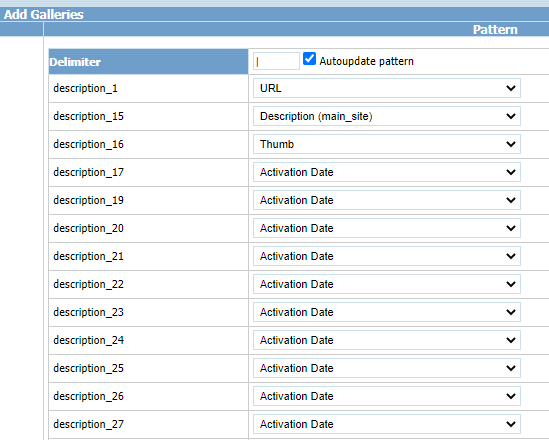The width and height of the screenshot is (549, 440).
Task: Expand the description_24 dropdown
Action: pos(387,340)
